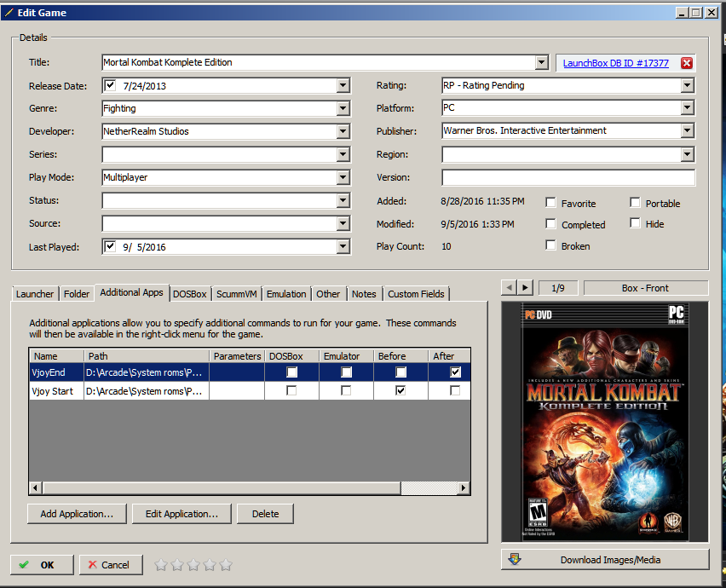Viewport: 726px width, 588px height.
Task: Enable the Hide checkbox
Action: [636, 223]
